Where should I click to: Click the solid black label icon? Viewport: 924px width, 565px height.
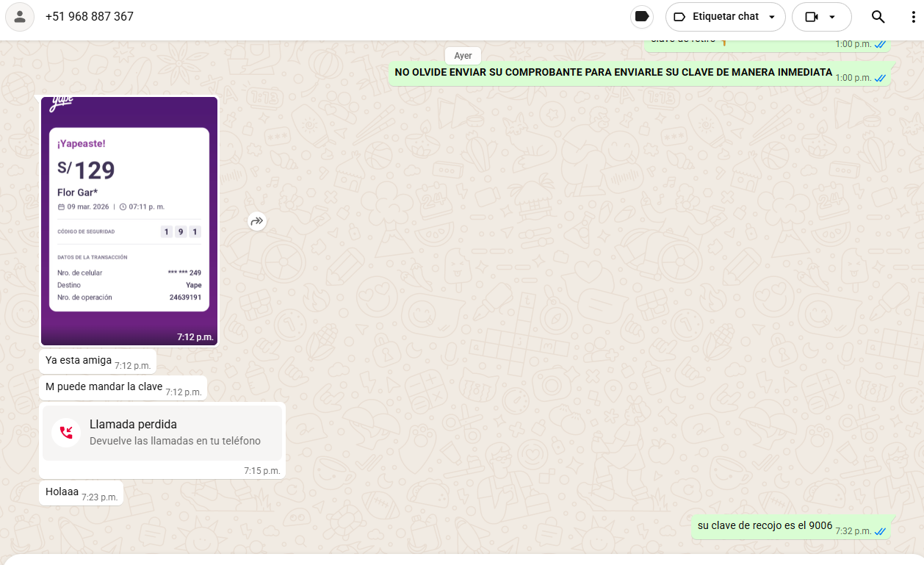pyautogui.click(x=641, y=17)
